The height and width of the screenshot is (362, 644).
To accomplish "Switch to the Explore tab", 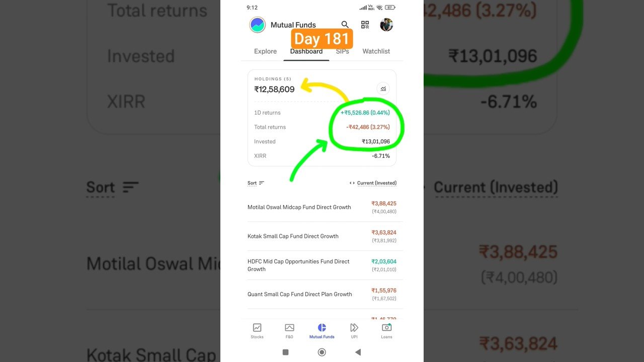I will pos(265,51).
